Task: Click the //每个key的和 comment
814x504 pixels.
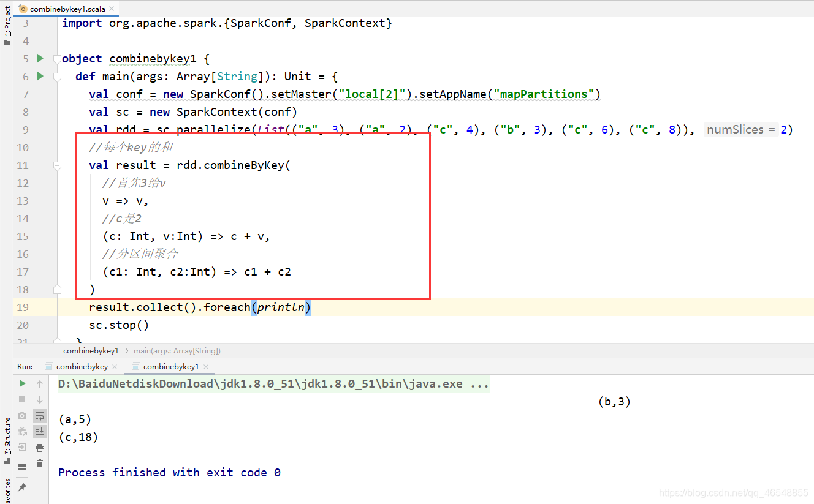Action: coord(131,148)
